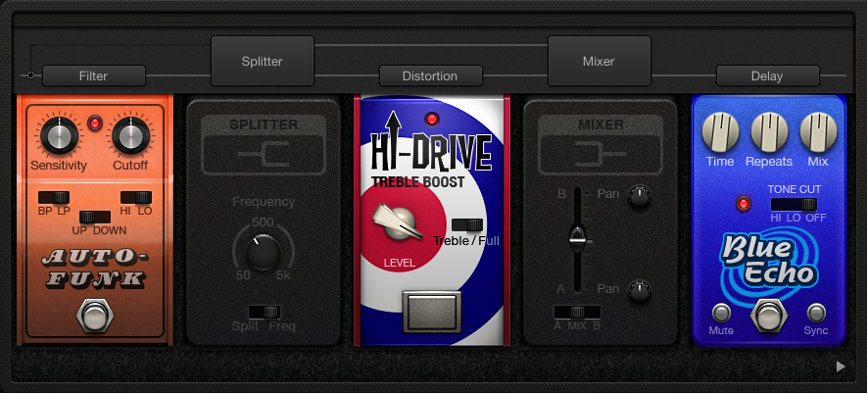Click the play triangle at bottom right

[841, 367]
